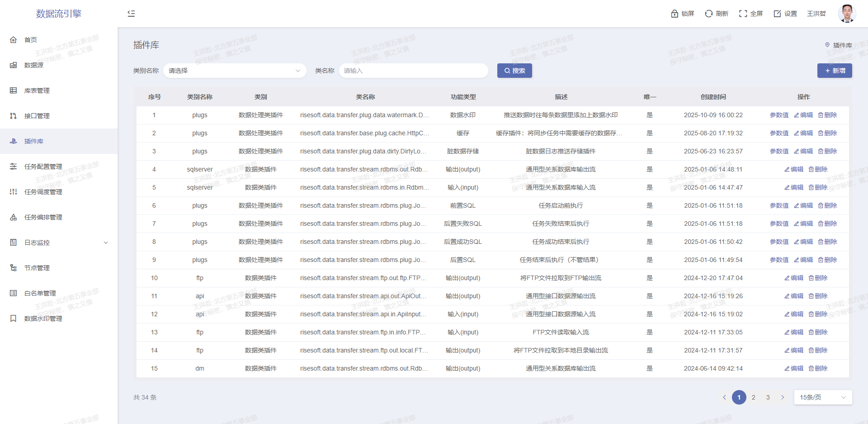Click the blue 搜索 button
The height and width of the screenshot is (424, 868).
click(x=514, y=71)
